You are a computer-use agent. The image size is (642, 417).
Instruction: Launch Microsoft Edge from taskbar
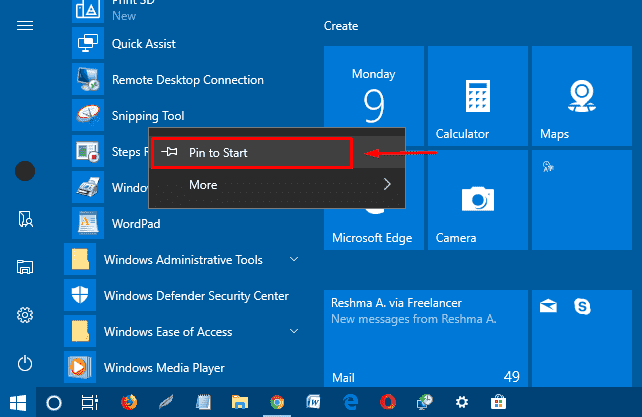(350, 402)
